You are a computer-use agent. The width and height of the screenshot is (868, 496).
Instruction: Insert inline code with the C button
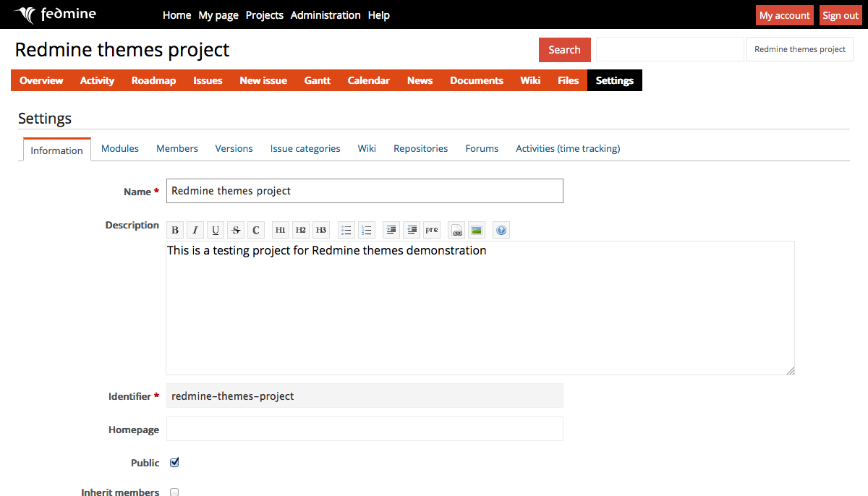coord(255,230)
